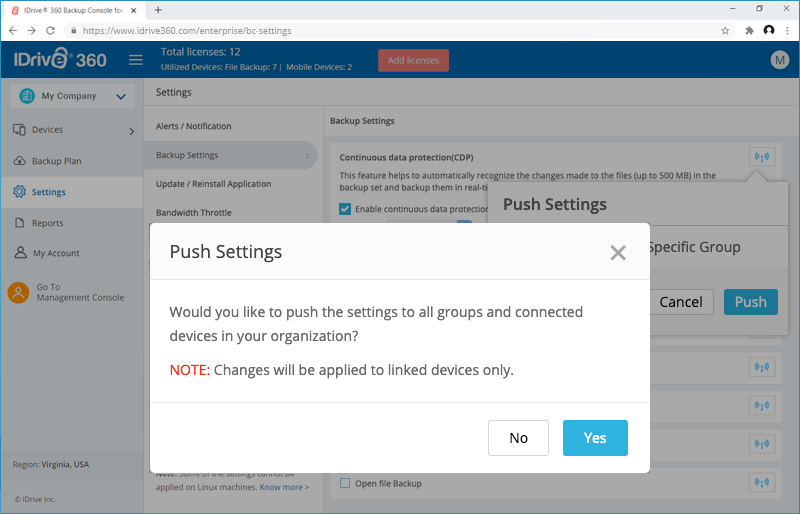800x514 pixels.
Task: Select Bandwidth Throttle settings item
Action: tap(193, 212)
